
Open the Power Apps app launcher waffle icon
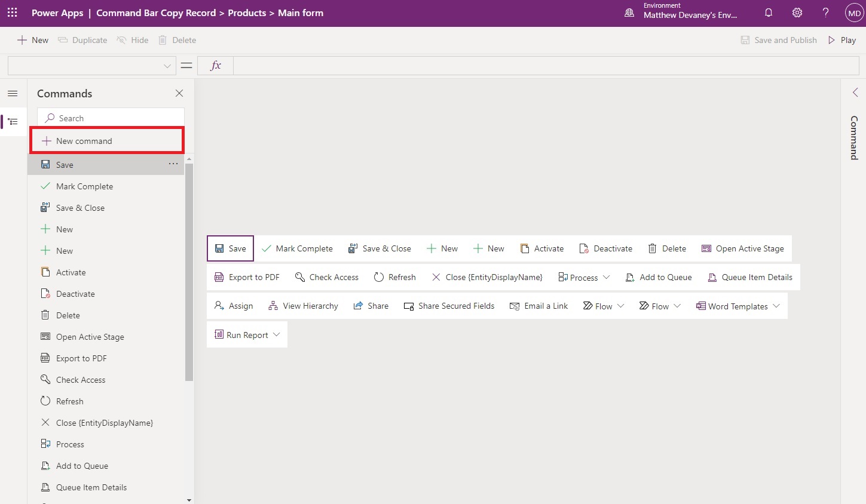(x=12, y=12)
